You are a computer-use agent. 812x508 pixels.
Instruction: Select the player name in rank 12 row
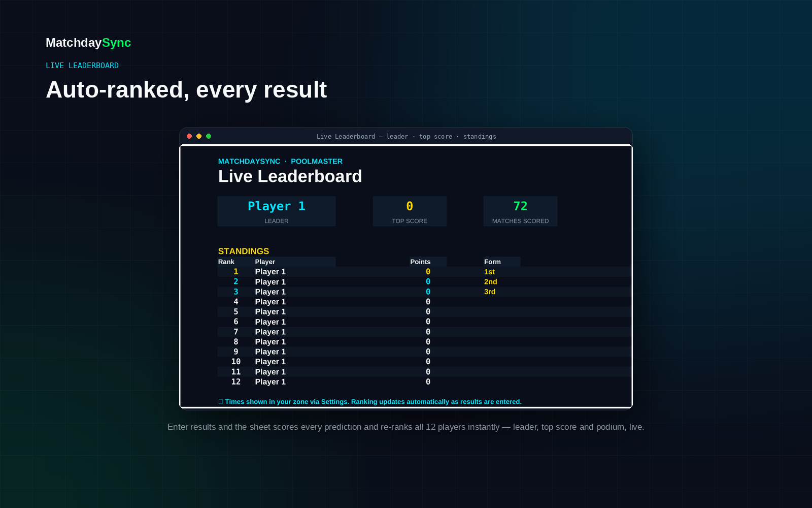(270, 382)
